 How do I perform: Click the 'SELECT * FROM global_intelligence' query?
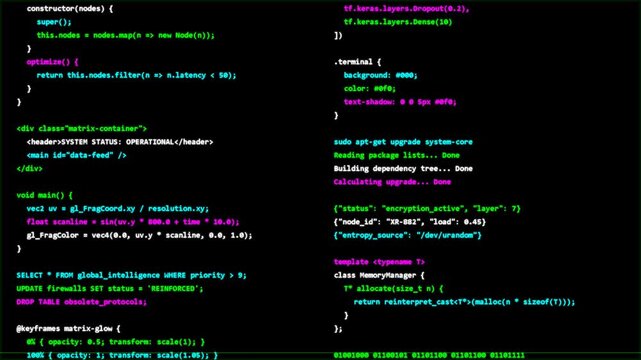131,275
